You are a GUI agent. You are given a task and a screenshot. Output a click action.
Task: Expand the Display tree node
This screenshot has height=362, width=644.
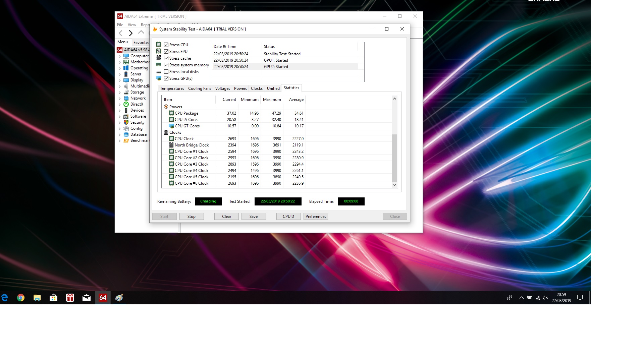(x=120, y=80)
